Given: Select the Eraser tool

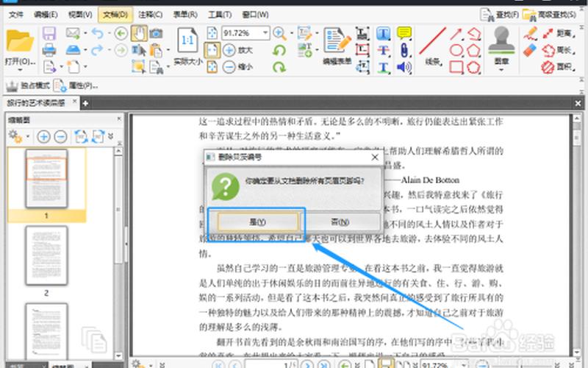Looking at the screenshot, I should tap(530, 50).
